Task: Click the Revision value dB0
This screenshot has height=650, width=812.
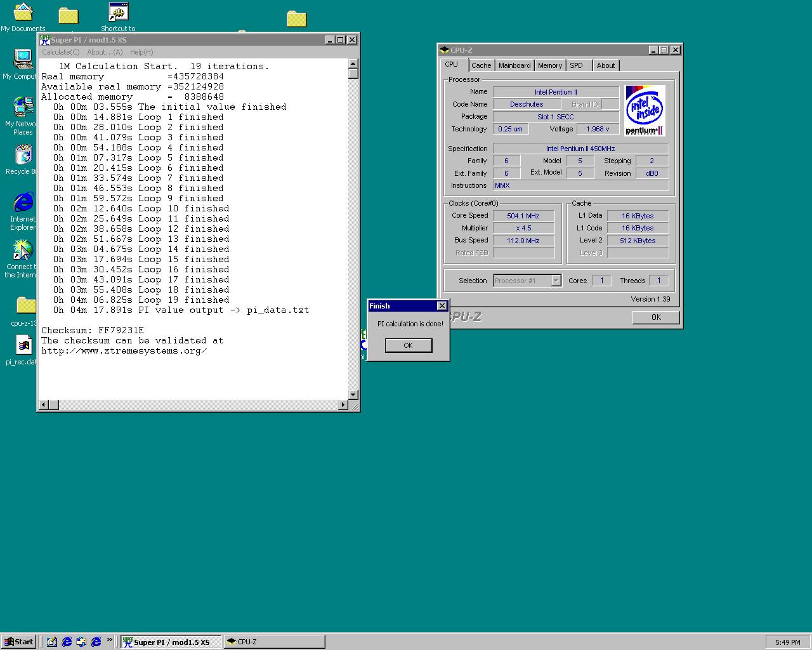Action: pyautogui.click(x=652, y=173)
